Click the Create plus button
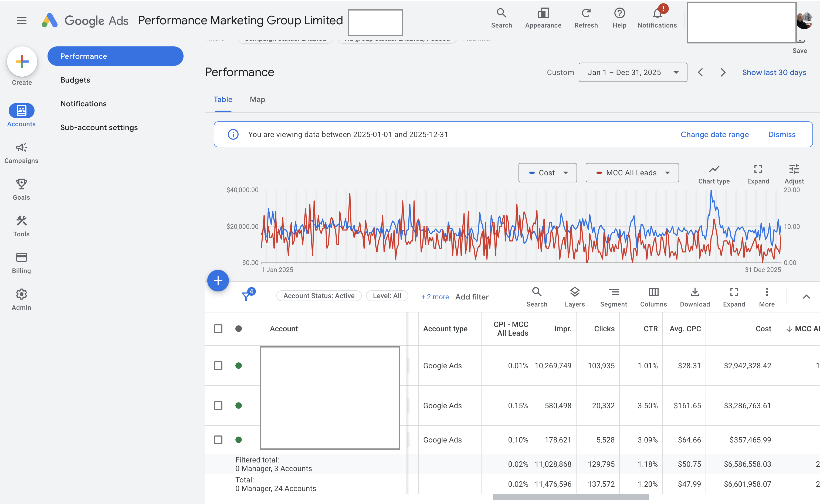The image size is (820, 504). 22,61
